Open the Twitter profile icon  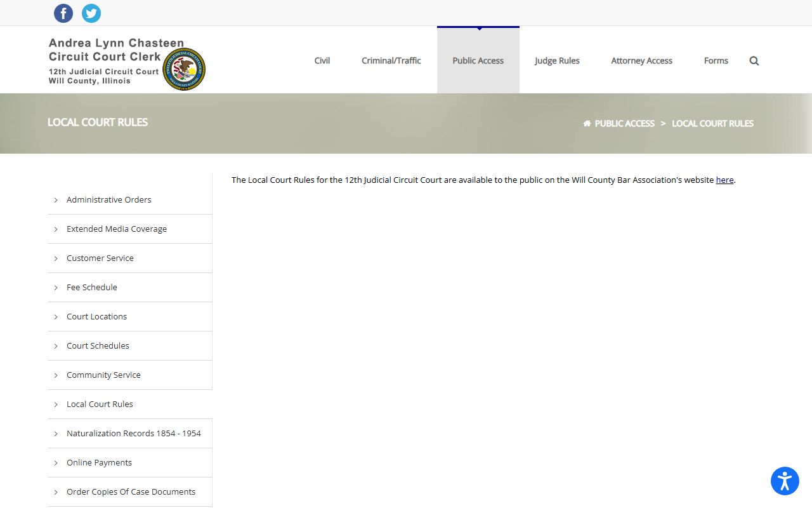91,13
